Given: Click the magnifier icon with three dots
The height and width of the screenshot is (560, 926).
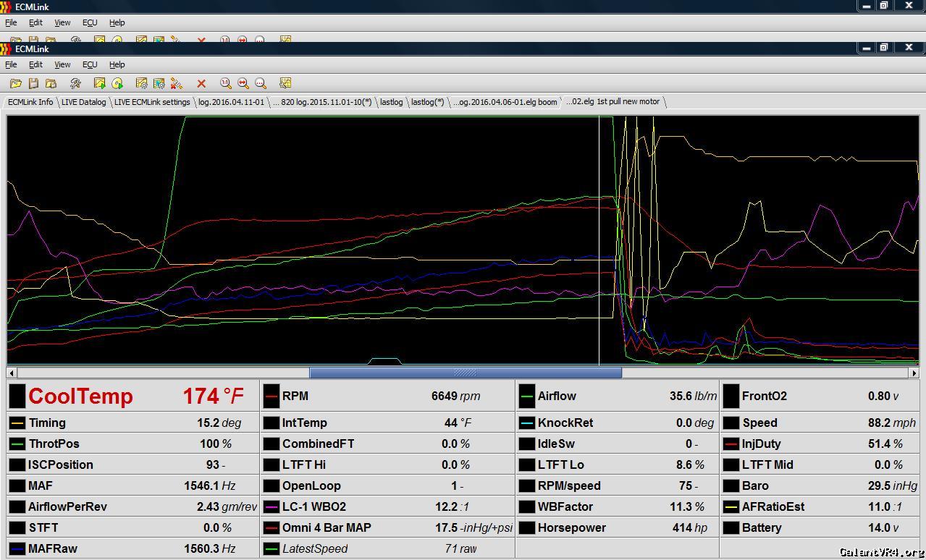Looking at the screenshot, I should (x=261, y=84).
